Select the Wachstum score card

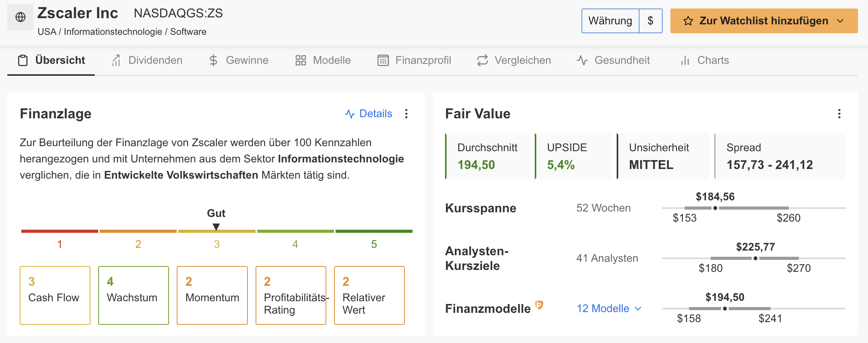[x=133, y=295]
